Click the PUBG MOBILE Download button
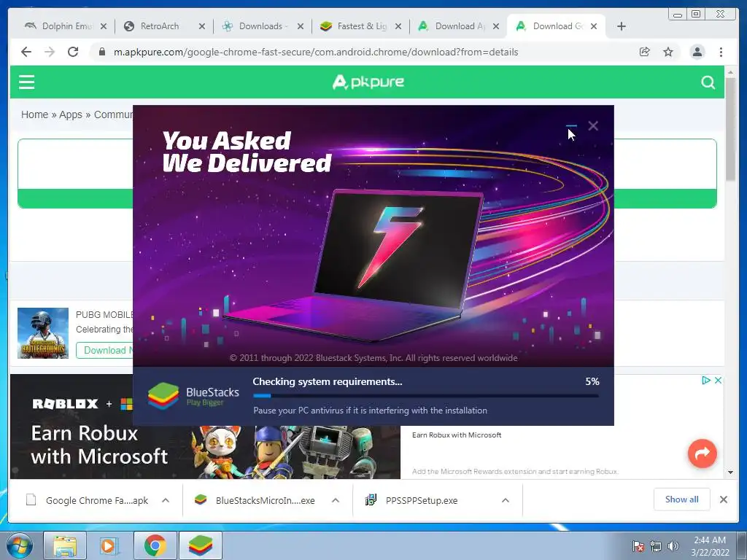Viewport: 747px width, 560px height. pyautogui.click(x=105, y=351)
